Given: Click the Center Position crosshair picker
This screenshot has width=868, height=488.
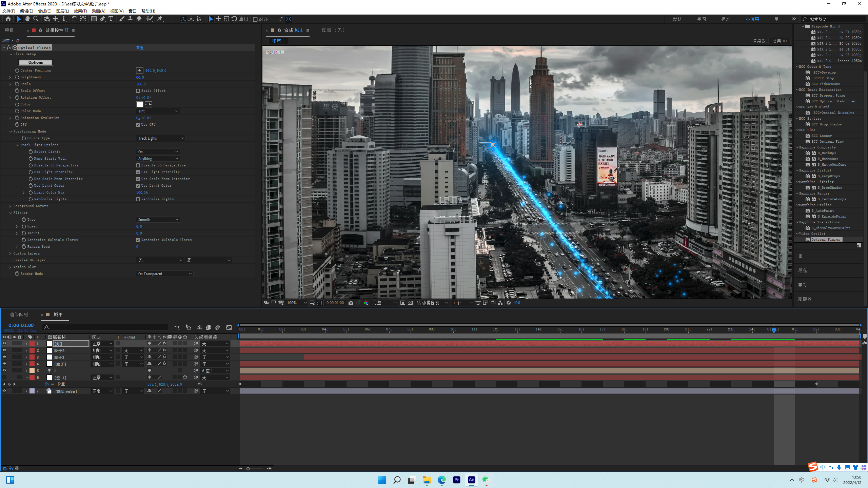Looking at the screenshot, I should [139, 70].
